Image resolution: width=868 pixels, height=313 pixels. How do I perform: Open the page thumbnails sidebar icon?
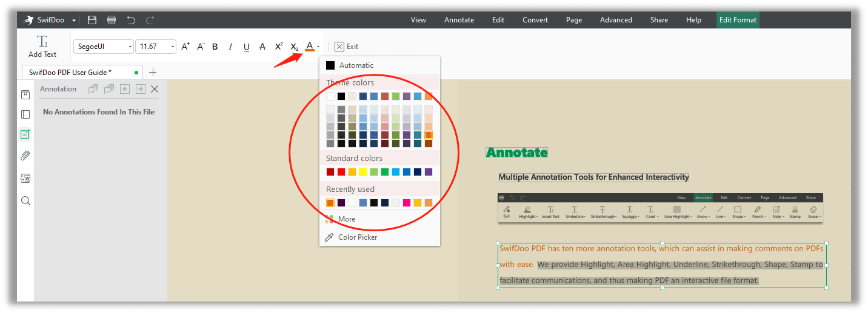25,114
